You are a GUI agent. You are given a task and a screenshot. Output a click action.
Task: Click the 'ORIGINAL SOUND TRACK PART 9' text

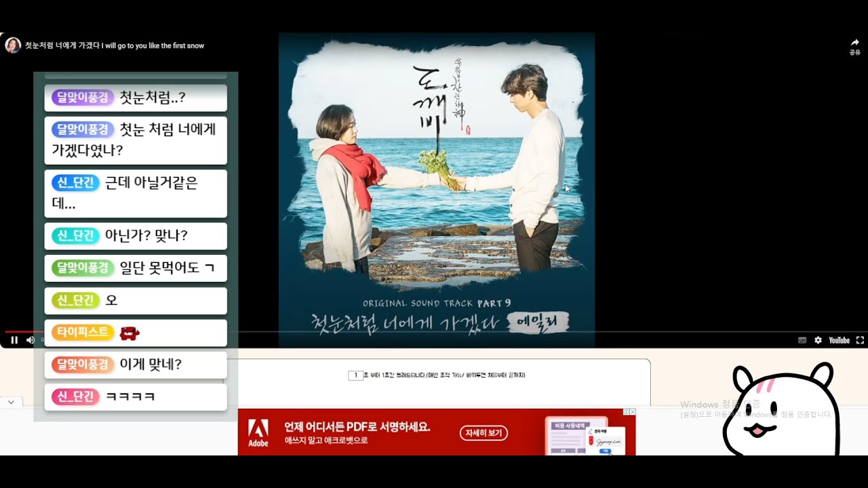pyautogui.click(x=437, y=303)
